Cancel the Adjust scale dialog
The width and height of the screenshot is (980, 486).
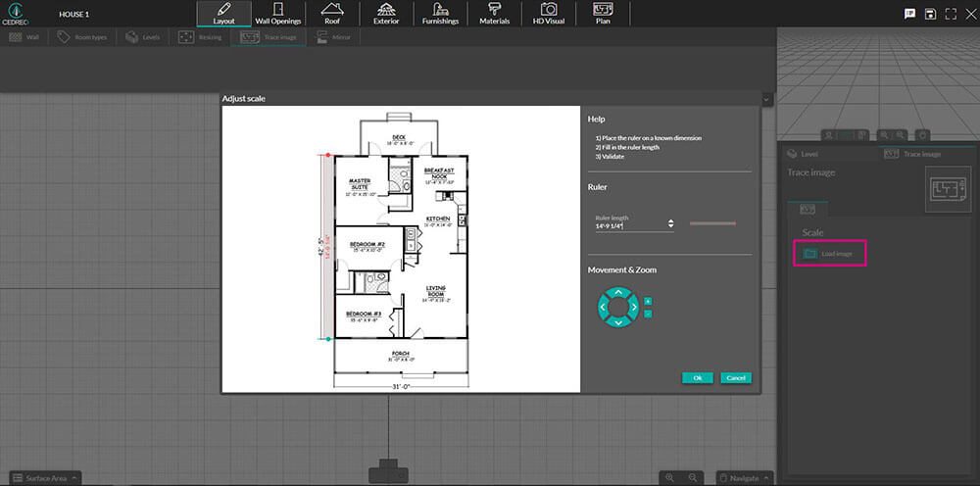(x=735, y=377)
